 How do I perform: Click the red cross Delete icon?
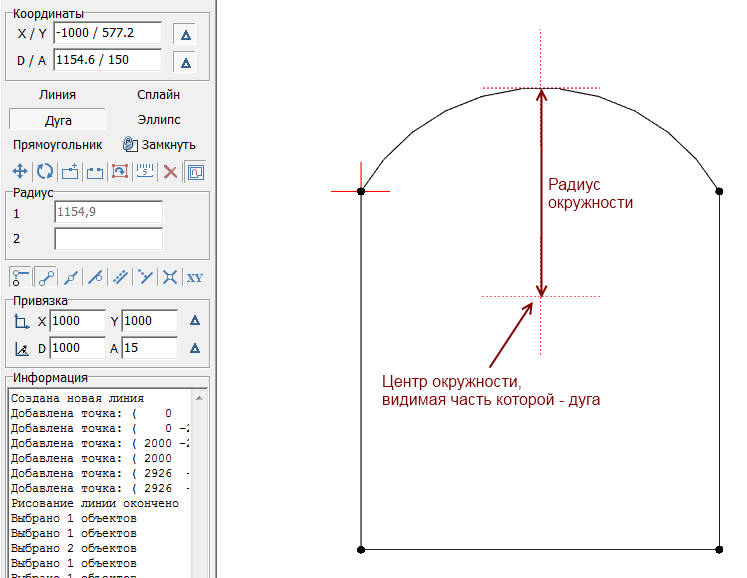170,172
